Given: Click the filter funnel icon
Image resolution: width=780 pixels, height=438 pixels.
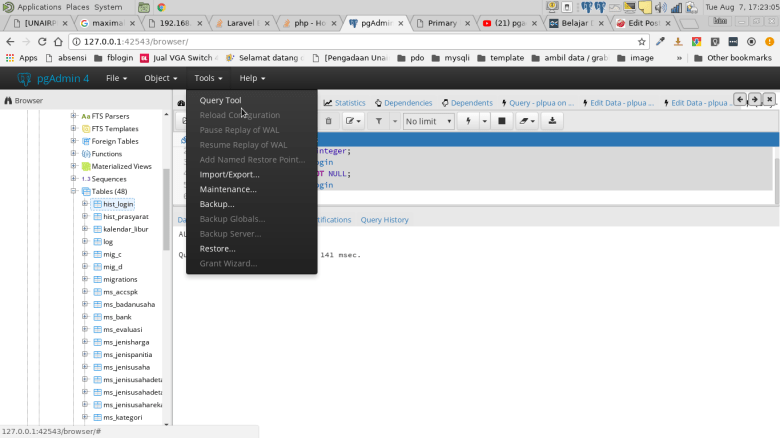Looking at the screenshot, I should 380,121.
